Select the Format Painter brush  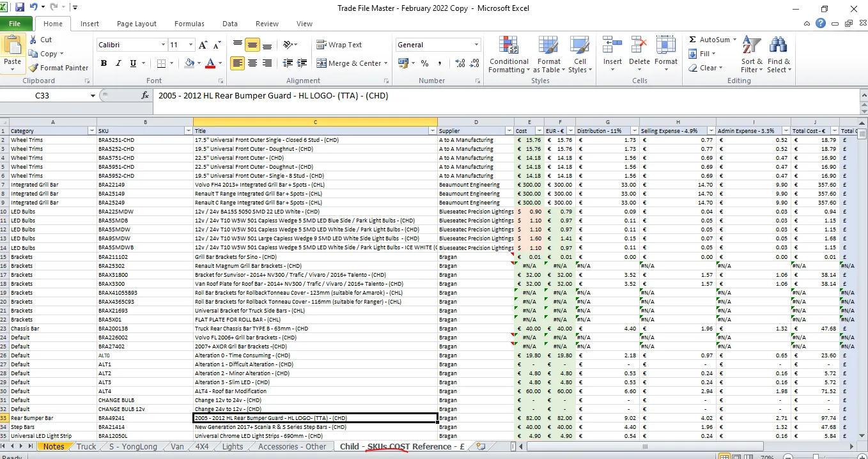[x=58, y=68]
